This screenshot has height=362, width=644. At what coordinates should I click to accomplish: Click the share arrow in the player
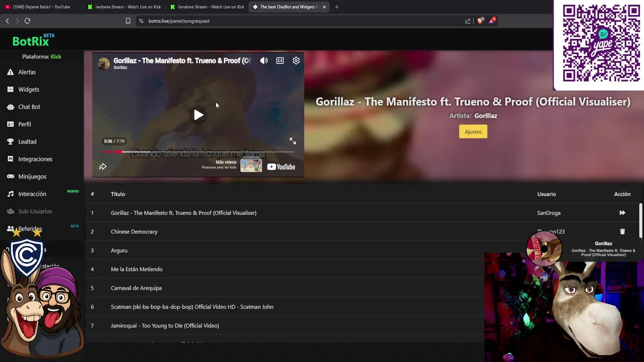point(103,166)
